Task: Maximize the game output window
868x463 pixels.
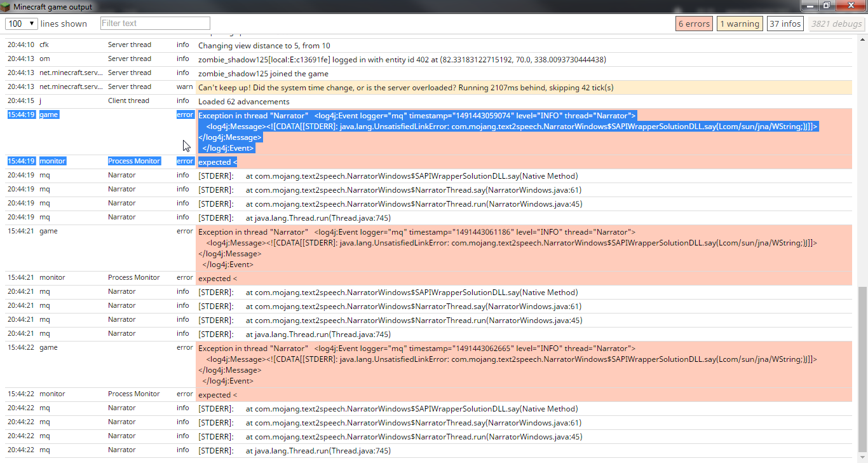Action: click(826, 6)
